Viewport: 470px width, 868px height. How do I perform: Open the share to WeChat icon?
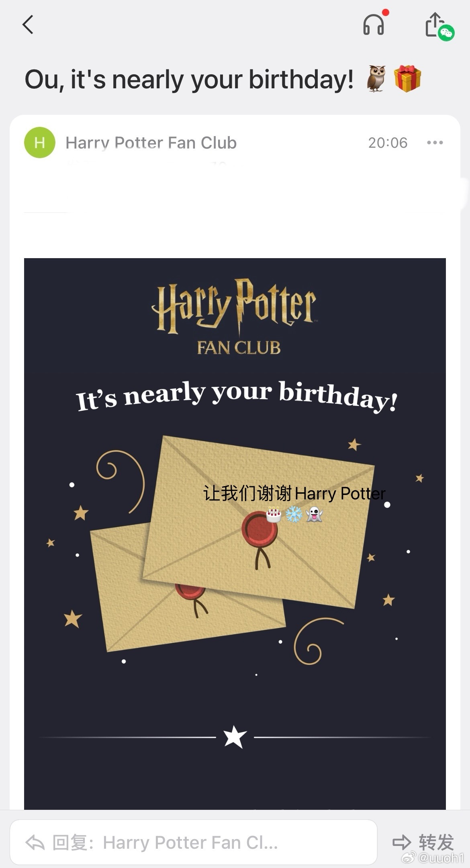tap(439, 26)
